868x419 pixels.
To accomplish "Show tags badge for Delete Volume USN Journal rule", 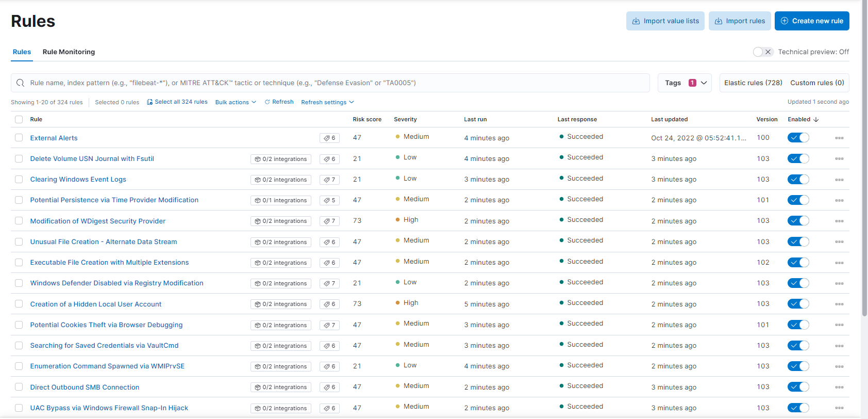I will (x=329, y=159).
